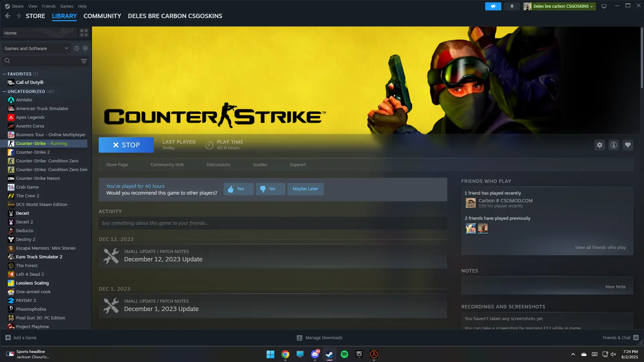Select Euro Truck Simulator 2 in library
This screenshot has width=644, height=362.
pos(39,257)
